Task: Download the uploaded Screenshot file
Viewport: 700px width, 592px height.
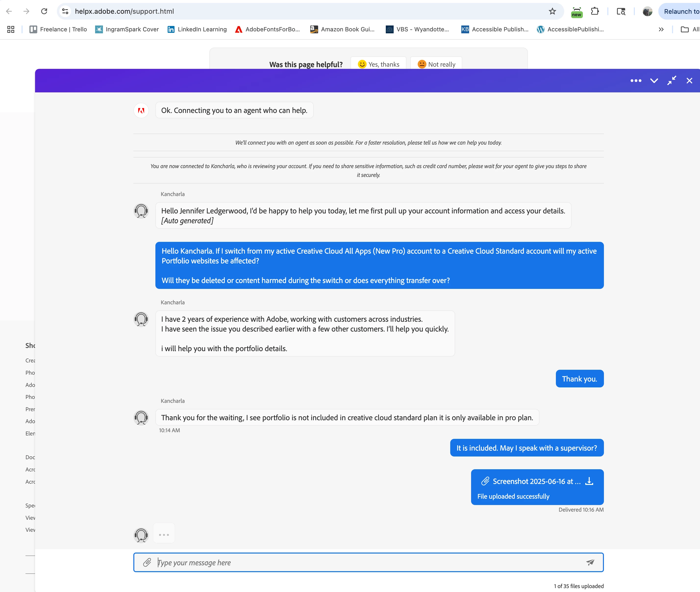Action: coord(589,481)
